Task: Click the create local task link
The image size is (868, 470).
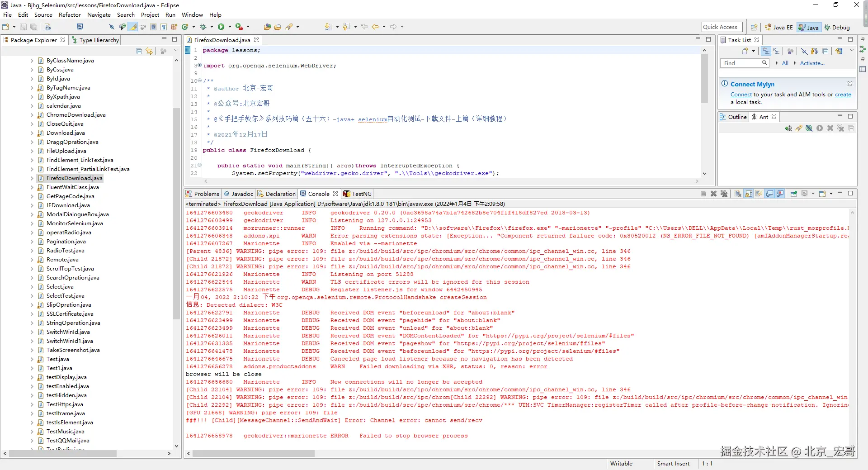Action: click(x=843, y=95)
